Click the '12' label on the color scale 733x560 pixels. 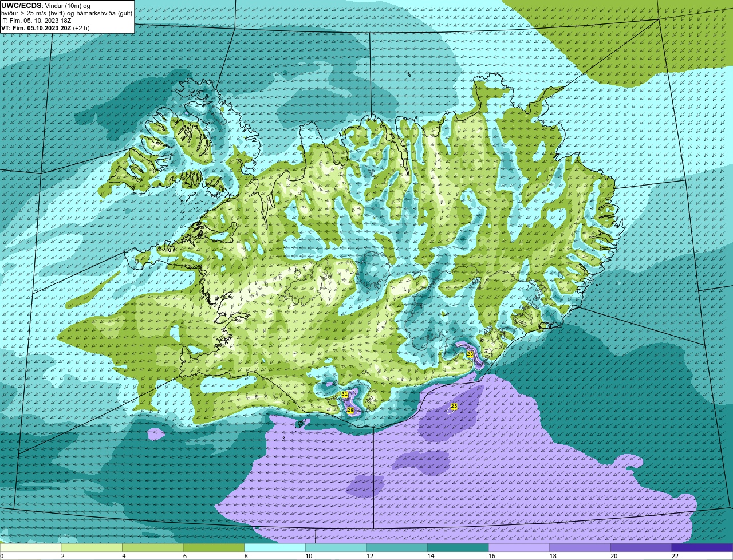coord(370,556)
